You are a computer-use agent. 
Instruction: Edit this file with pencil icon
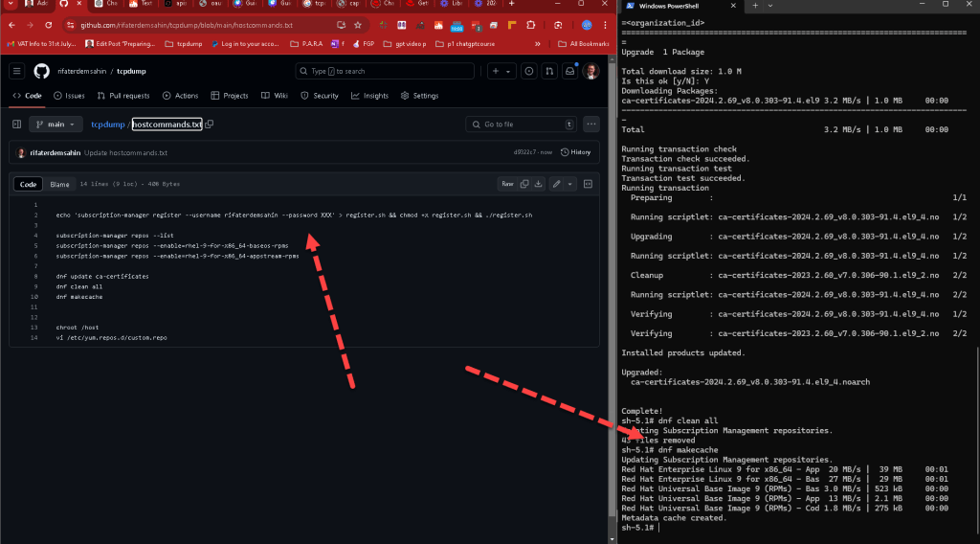[556, 184]
